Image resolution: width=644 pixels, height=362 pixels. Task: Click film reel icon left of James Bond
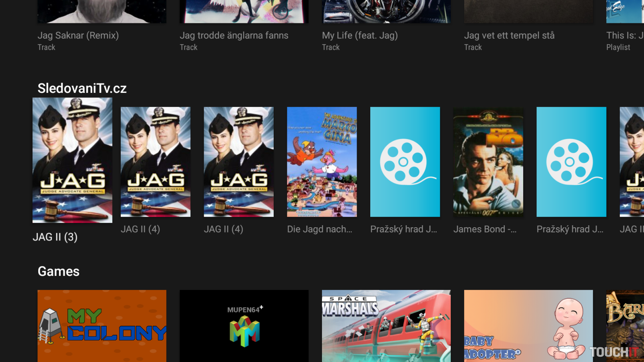coord(405,162)
